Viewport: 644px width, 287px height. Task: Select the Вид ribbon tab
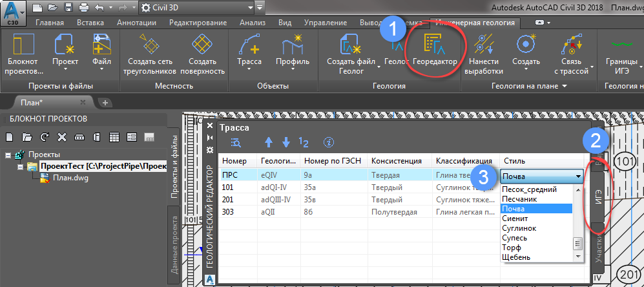coord(285,23)
